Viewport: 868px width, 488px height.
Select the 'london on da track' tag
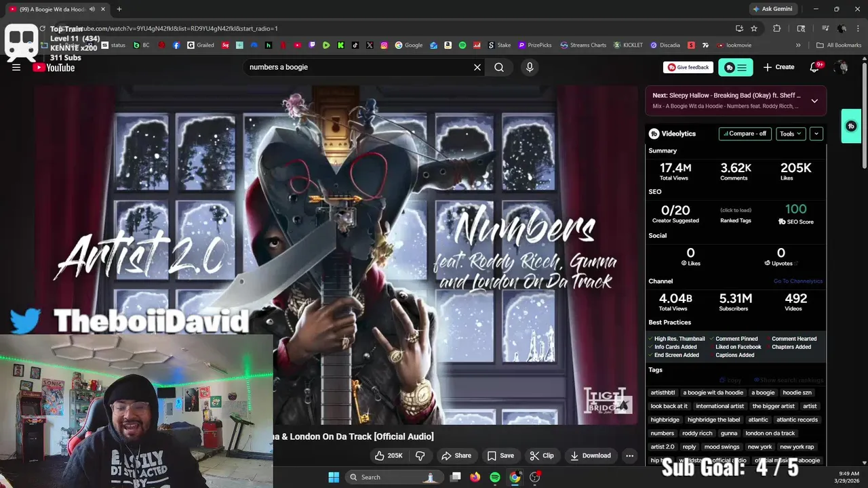770,433
